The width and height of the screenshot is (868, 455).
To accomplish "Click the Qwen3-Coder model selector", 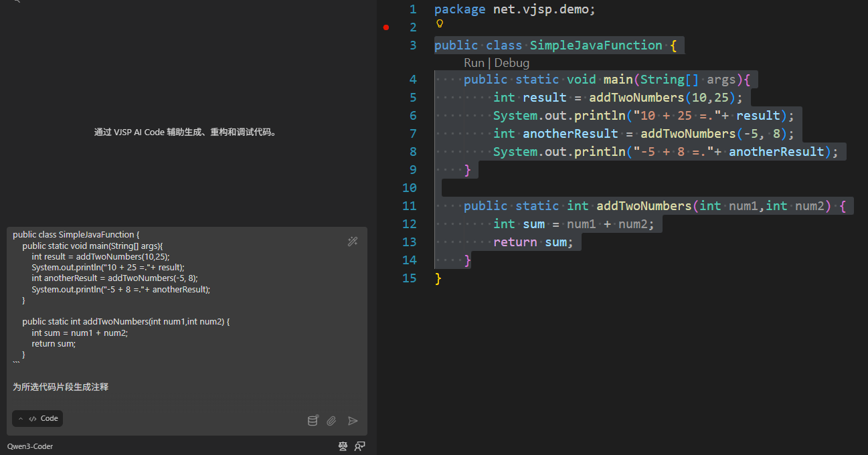I will point(30,446).
